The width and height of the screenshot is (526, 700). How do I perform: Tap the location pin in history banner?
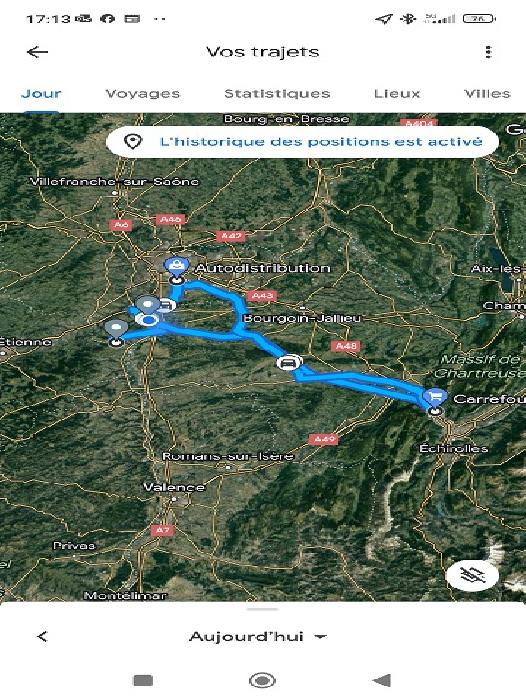tap(133, 142)
